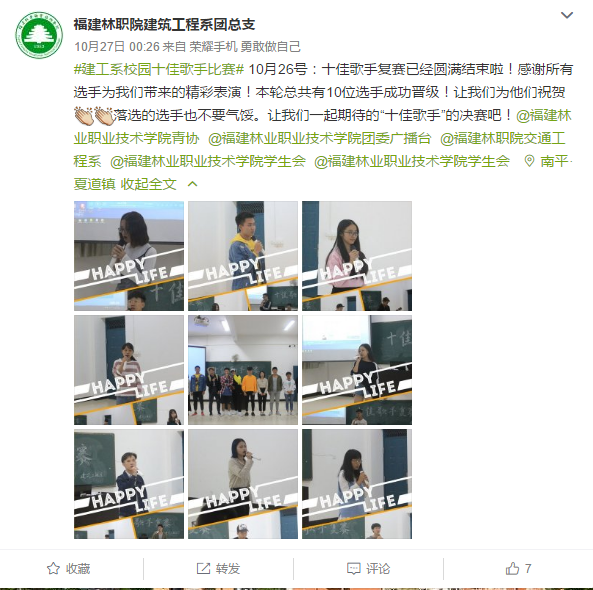
Task: Open thumbnail of boy in yellow hoodie
Action: pyautogui.click(x=243, y=256)
